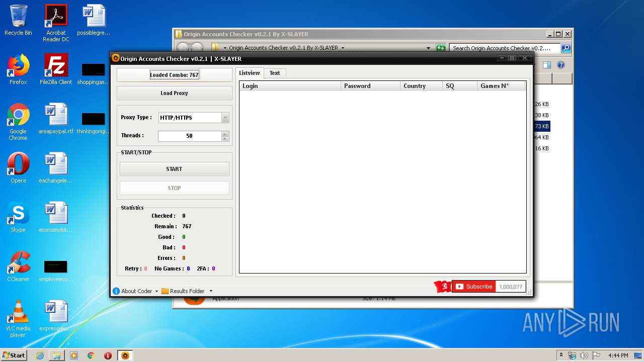Select the Skype desktop shortcut

tap(18, 218)
